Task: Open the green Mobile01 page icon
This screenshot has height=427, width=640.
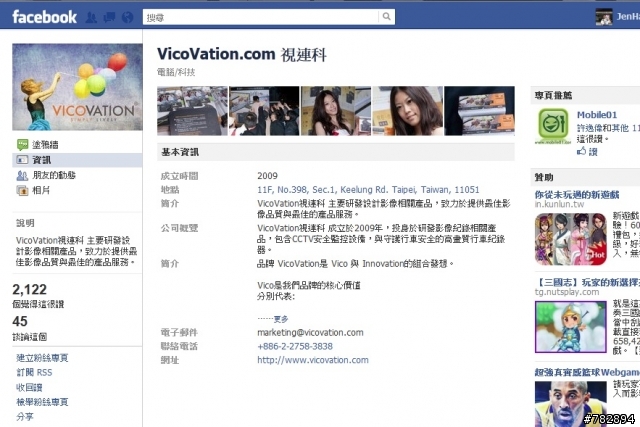Action: click(x=553, y=125)
